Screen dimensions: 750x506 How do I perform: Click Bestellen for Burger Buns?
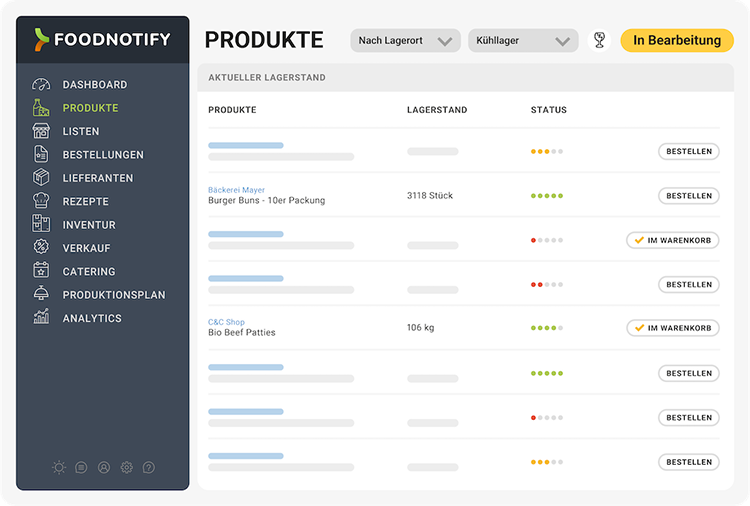click(x=688, y=196)
